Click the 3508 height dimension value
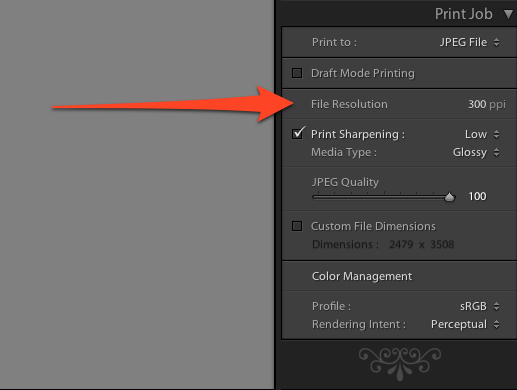 point(442,244)
